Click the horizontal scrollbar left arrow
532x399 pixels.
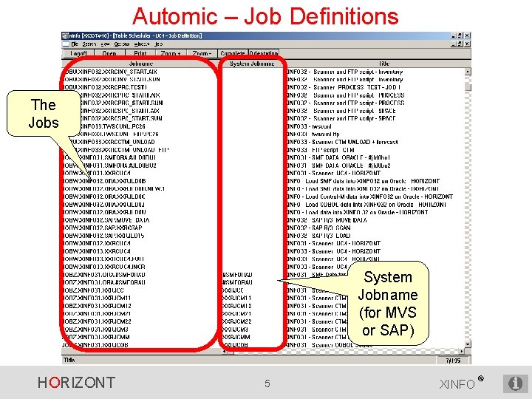pyautogui.click(x=225, y=352)
